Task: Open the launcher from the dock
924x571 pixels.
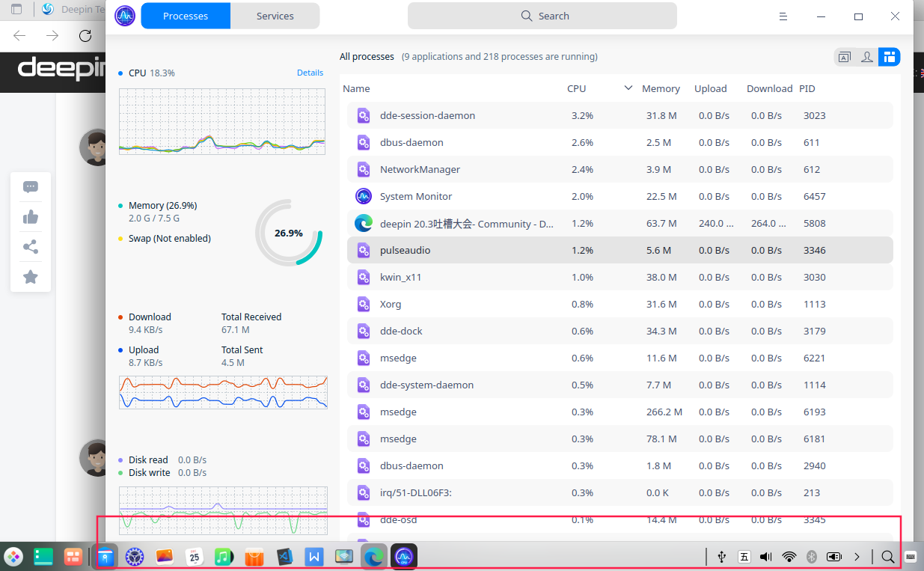Action: pyautogui.click(x=13, y=557)
